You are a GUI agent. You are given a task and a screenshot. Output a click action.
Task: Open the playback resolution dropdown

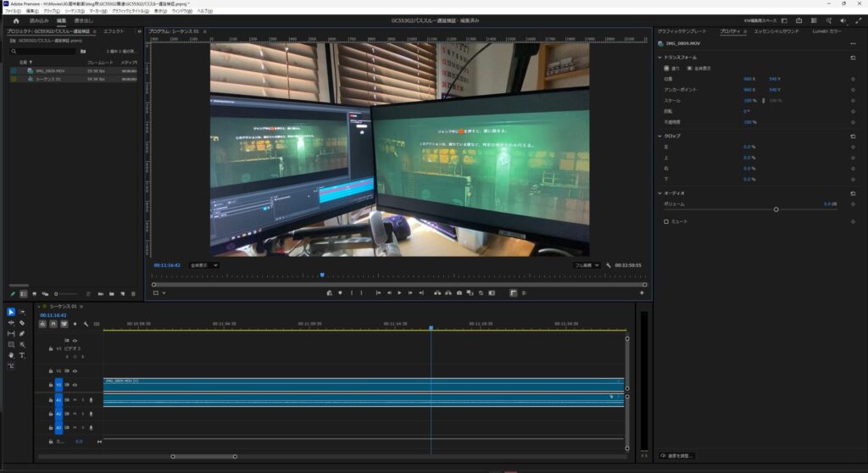tap(587, 265)
